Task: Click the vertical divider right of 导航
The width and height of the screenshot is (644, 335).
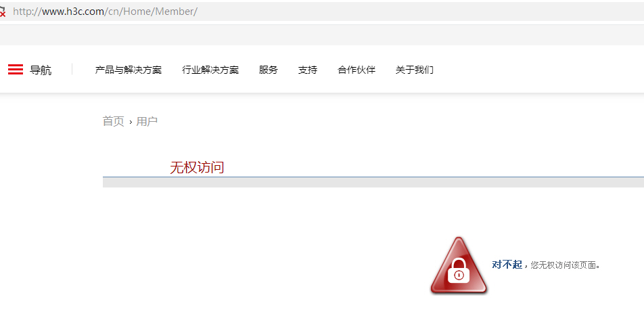Action: point(72,70)
